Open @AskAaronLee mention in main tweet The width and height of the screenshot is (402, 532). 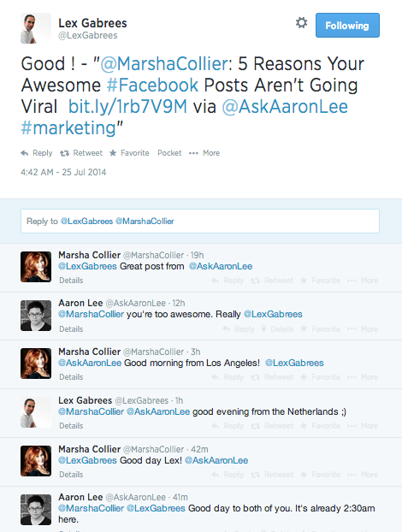(x=285, y=106)
